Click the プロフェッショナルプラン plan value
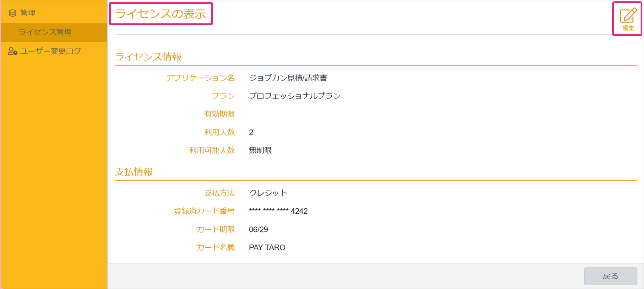The width and height of the screenshot is (644, 289). tap(294, 96)
